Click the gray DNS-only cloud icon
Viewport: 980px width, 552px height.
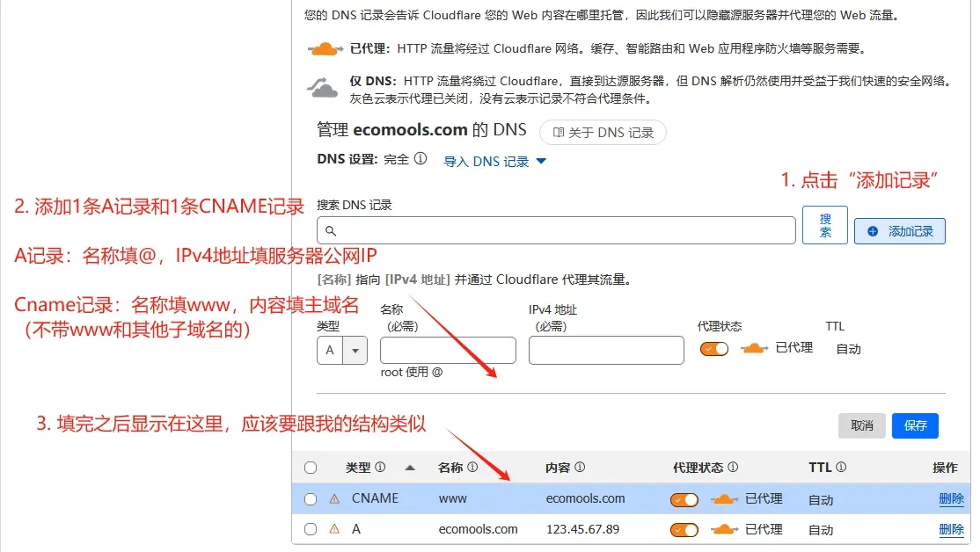point(323,87)
